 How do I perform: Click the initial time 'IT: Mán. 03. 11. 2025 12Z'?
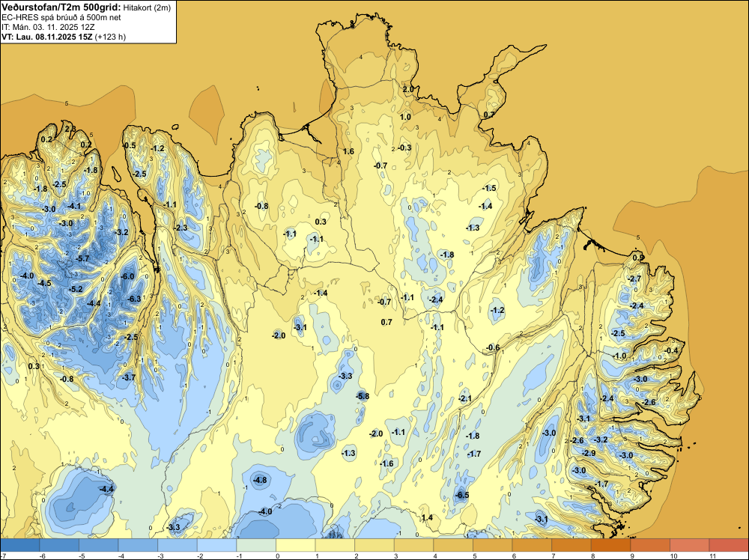coord(48,27)
